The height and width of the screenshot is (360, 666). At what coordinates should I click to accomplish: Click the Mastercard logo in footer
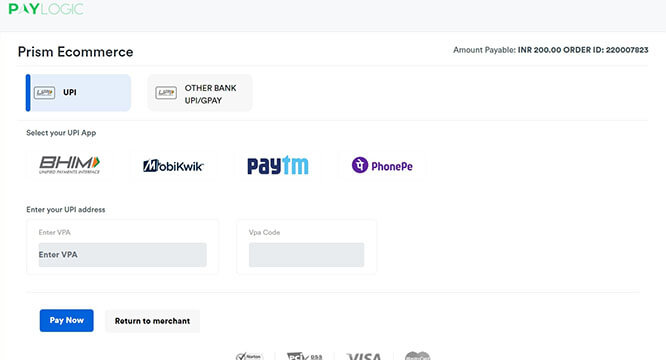418,356
